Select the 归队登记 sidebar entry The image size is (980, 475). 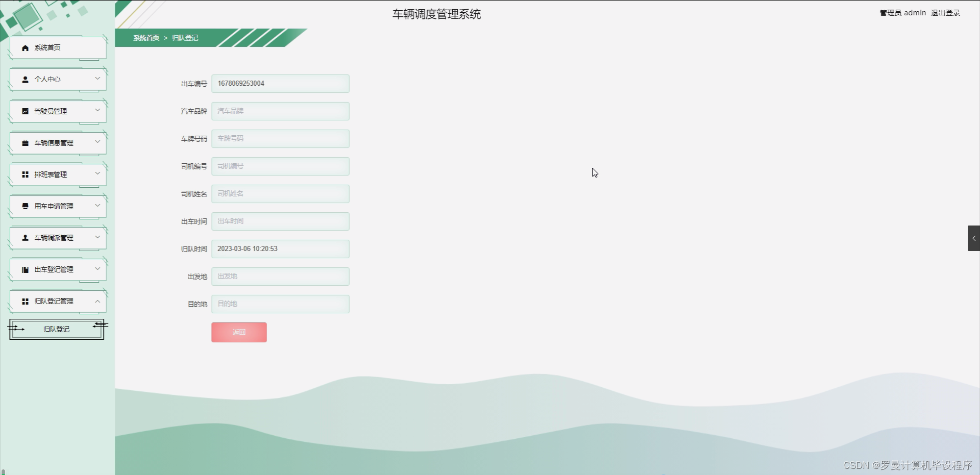click(56, 329)
